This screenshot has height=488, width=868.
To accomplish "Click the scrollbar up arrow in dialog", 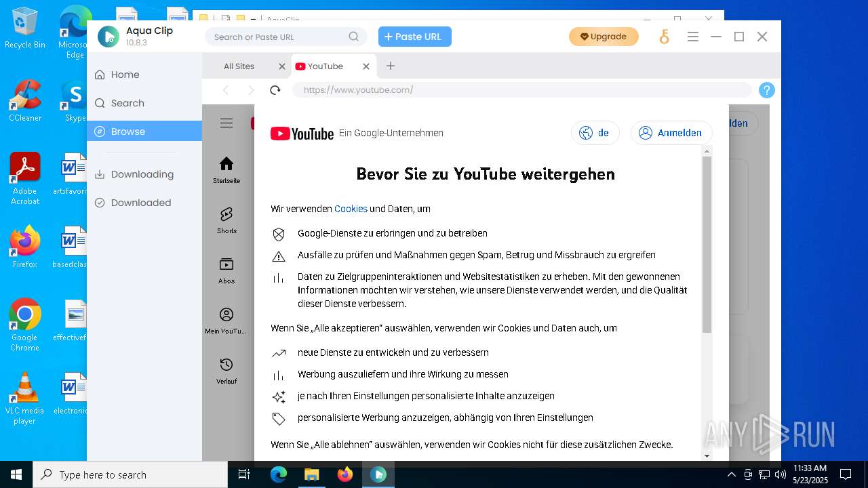I will tap(707, 151).
